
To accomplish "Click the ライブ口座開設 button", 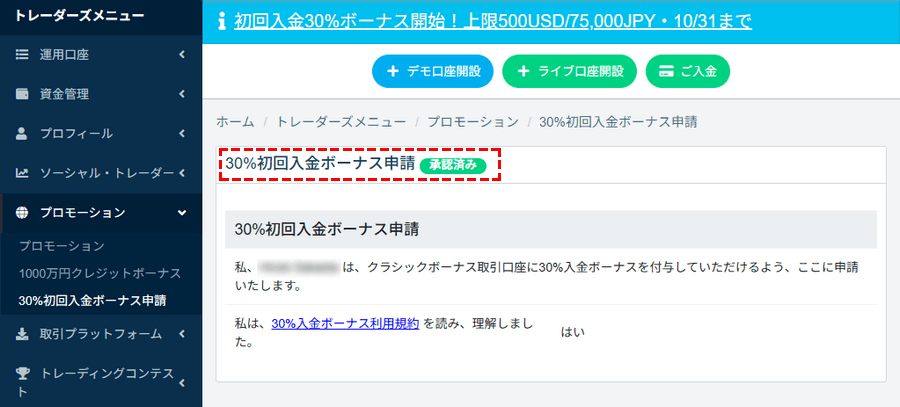I will pyautogui.click(x=569, y=72).
